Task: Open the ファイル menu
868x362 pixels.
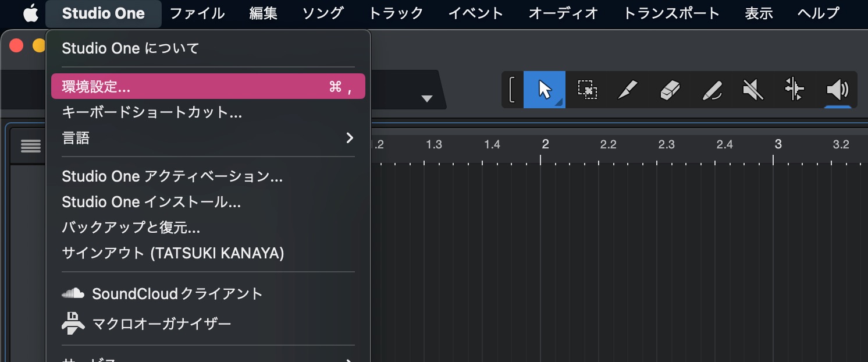Action: click(x=197, y=13)
